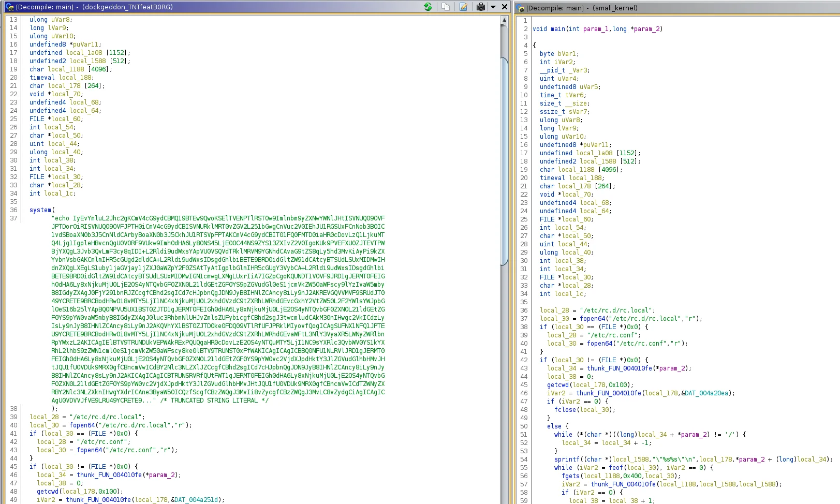Click the sprintf call in small_kernel window
Screen dimensions: 840x504
point(567,459)
